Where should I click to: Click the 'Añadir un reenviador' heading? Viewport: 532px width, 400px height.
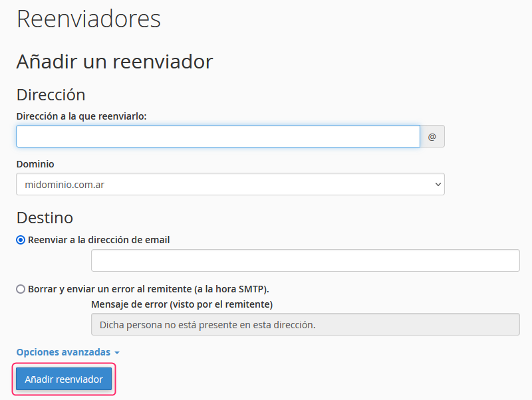(x=114, y=62)
